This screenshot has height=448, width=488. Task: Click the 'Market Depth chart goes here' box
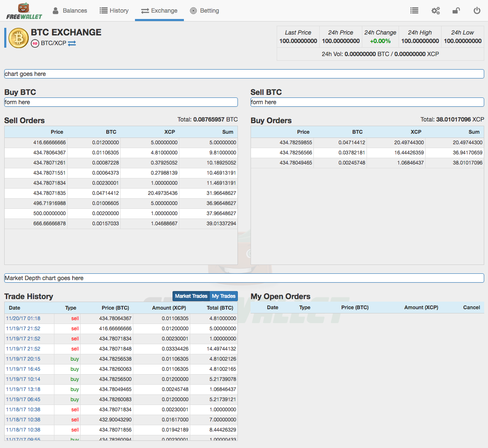pos(244,278)
